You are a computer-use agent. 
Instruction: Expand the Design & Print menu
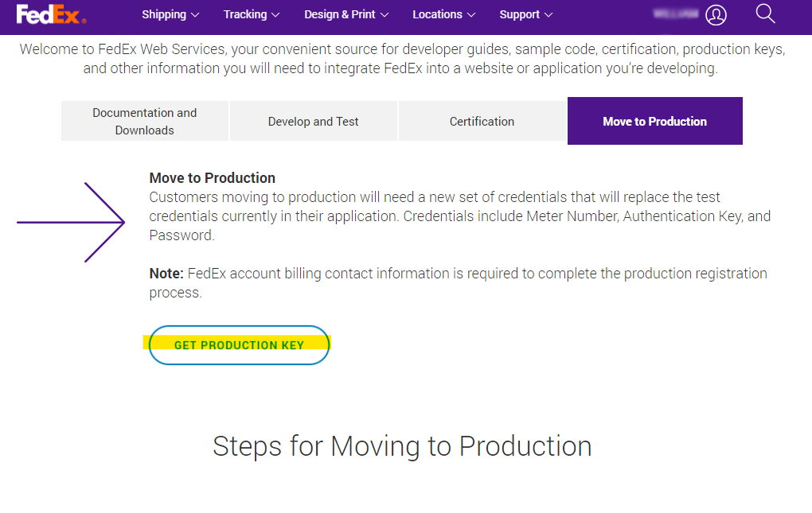(x=346, y=14)
